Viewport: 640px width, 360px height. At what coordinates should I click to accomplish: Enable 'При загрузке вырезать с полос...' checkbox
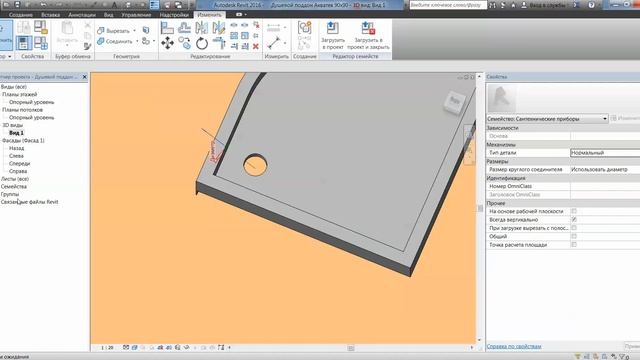pyautogui.click(x=574, y=228)
